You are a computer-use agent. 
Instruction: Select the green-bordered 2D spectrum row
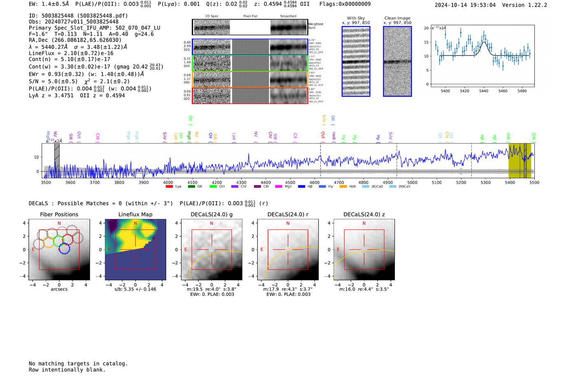click(250, 63)
